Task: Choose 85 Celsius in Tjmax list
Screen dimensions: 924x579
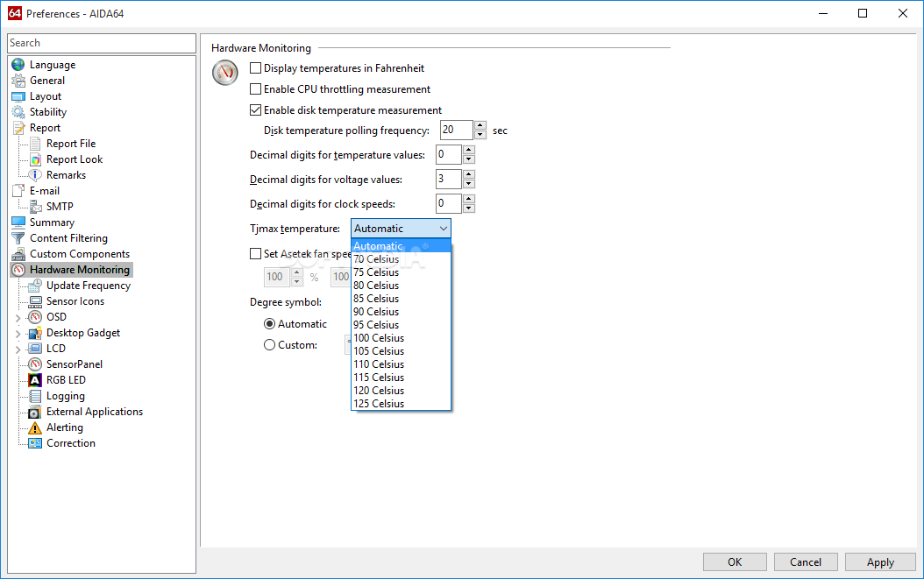Action: [x=401, y=299]
